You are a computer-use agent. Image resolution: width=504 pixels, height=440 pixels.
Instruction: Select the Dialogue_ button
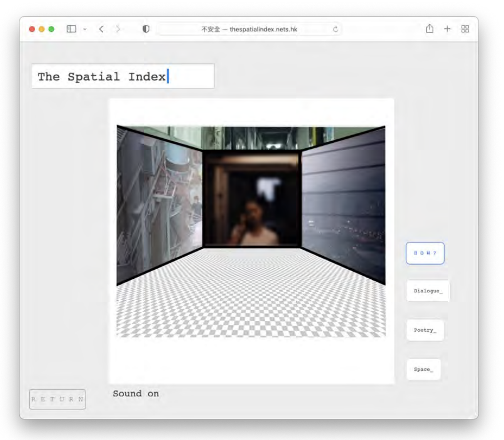[x=428, y=291]
